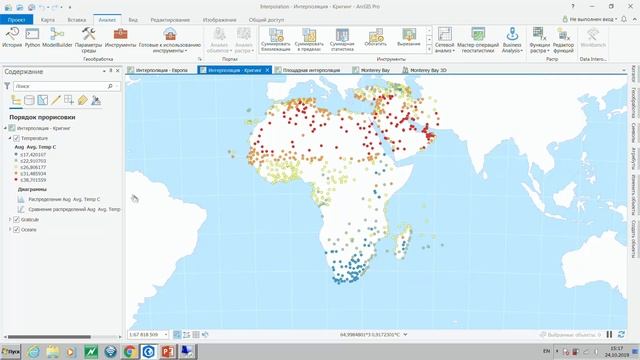Select List By Perspective Imagery icon

point(96,100)
